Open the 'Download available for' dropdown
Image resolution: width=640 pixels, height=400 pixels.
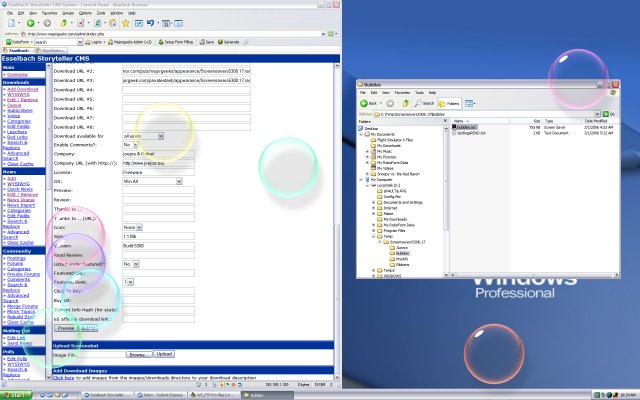[x=160, y=136]
